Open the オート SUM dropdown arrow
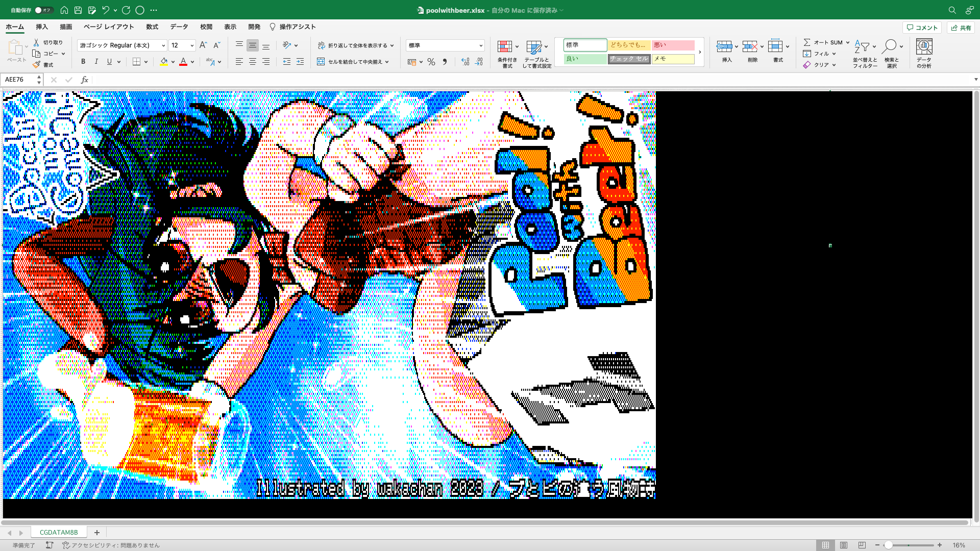The height and width of the screenshot is (551, 980). pyautogui.click(x=848, y=42)
